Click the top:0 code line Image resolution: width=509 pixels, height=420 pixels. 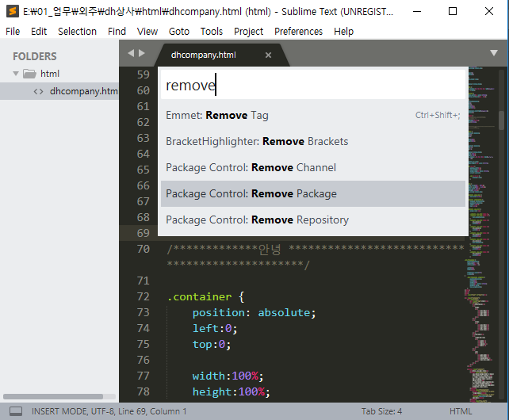(212, 345)
